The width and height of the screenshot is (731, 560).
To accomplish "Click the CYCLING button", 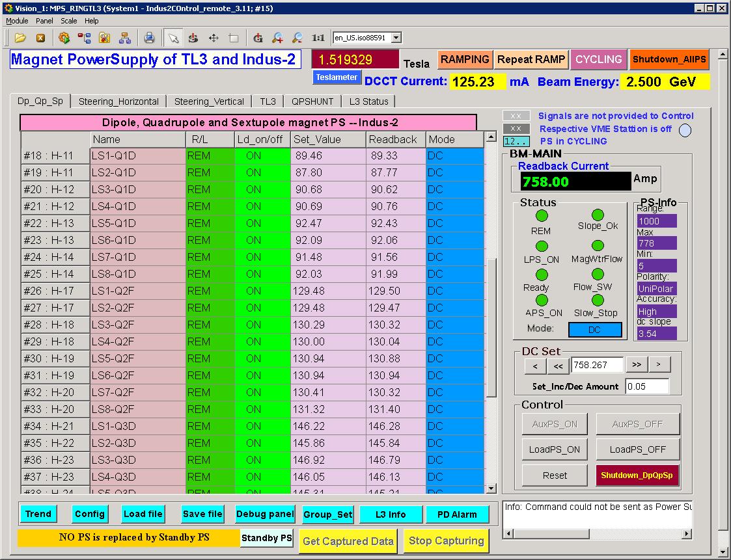I will pyautogui.click(x=599, y=60).
